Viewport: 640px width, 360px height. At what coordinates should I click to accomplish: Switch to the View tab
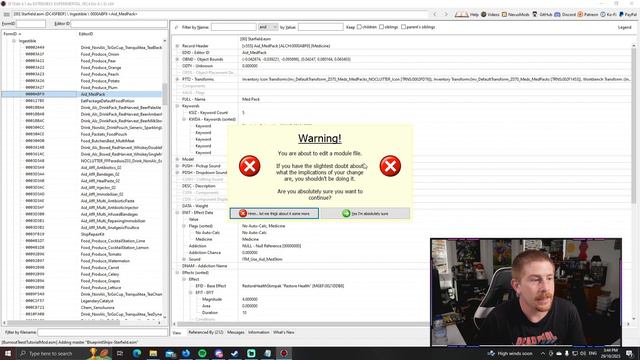(177, 333)
